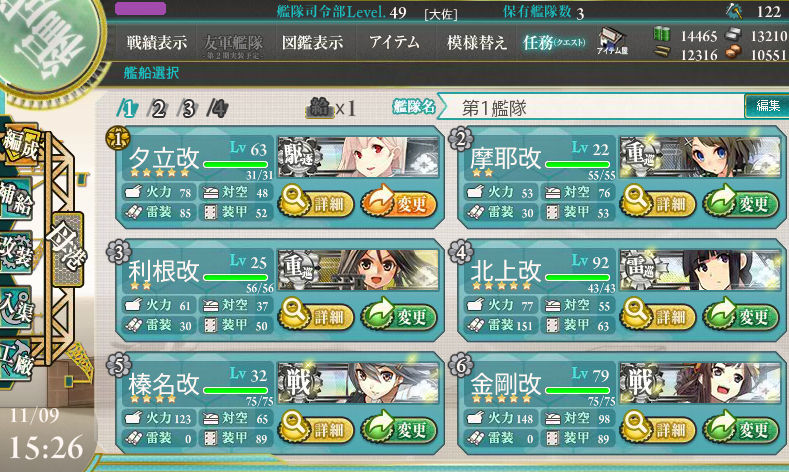Click the 金剛改 ship portrait
This screenshot has height=472, width=789.
click(699, 383)
